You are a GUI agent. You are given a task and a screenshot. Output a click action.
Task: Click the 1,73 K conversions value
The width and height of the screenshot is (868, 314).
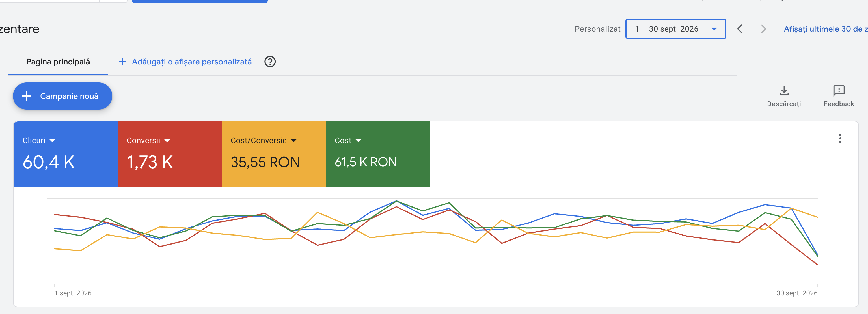coord(150,162)
